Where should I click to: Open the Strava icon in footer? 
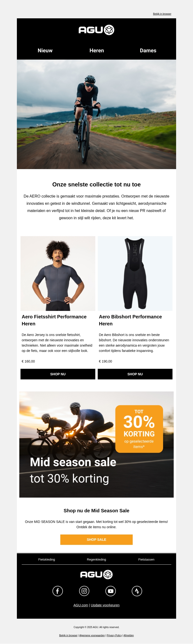coord(137,591)
